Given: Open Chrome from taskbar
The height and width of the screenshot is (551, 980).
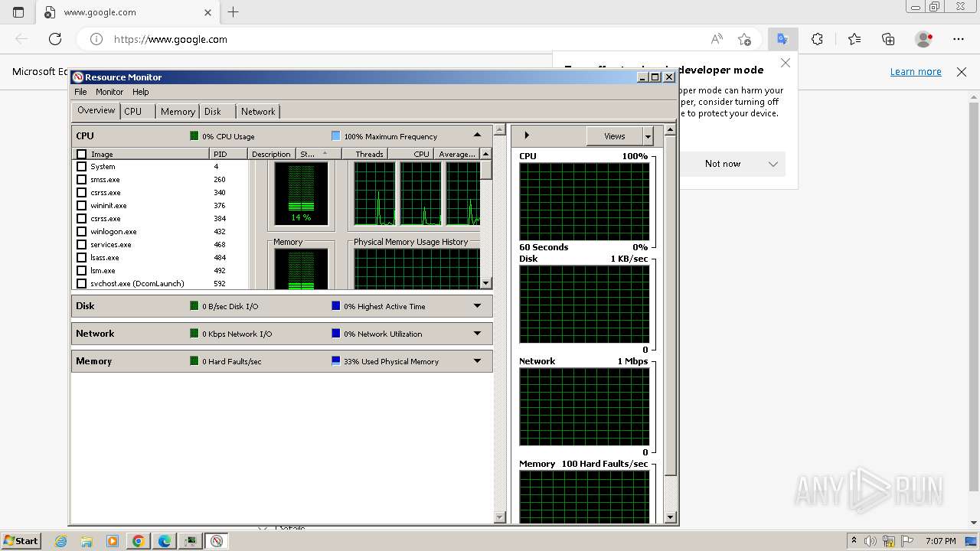Looking at the screenshot, I should coord(139,541).
